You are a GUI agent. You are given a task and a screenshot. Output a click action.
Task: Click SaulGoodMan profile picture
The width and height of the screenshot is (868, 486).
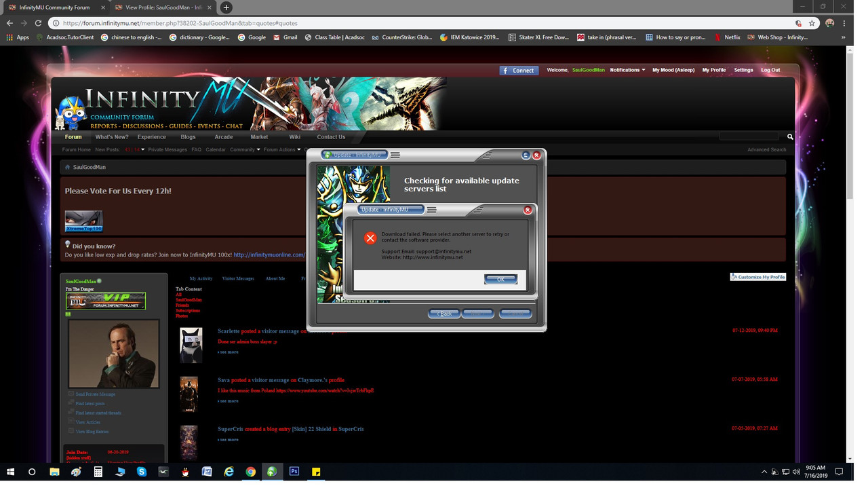[x=114, y=354]
